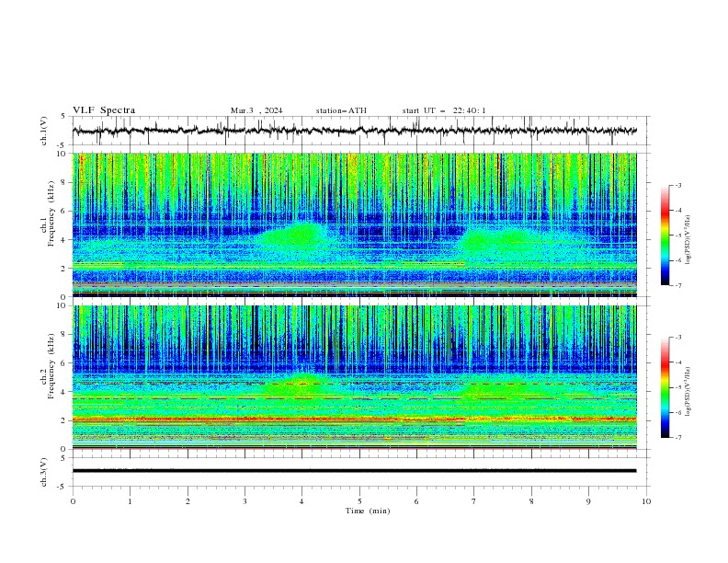728x563 pixels.
Task: Click the ch.2 spectrogram color scale bar
Action: tap(665, 387)
